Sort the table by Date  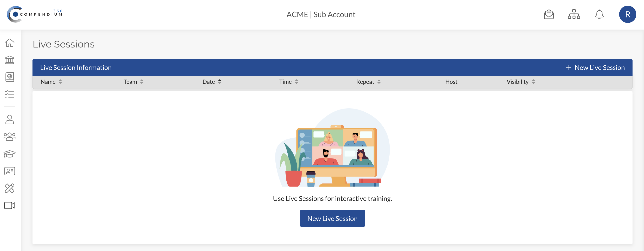point(211,81)
